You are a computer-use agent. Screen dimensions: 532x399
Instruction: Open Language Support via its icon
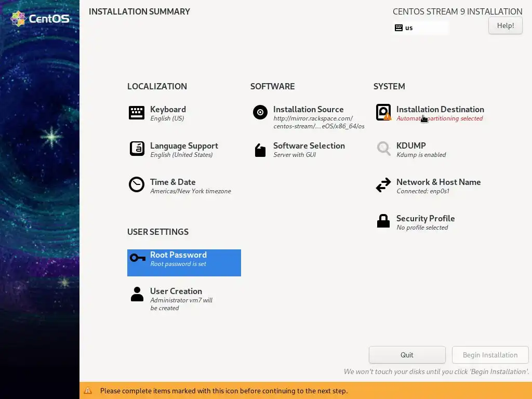(137, 149)
